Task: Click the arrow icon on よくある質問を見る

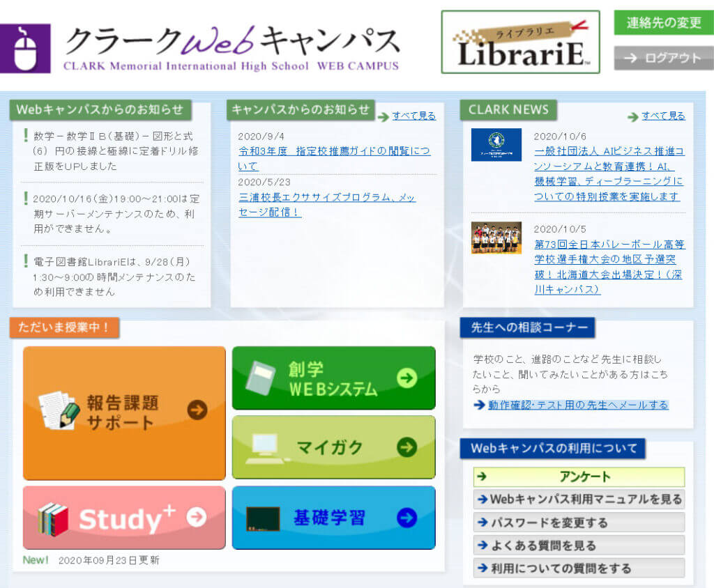Action: point(483,545)
